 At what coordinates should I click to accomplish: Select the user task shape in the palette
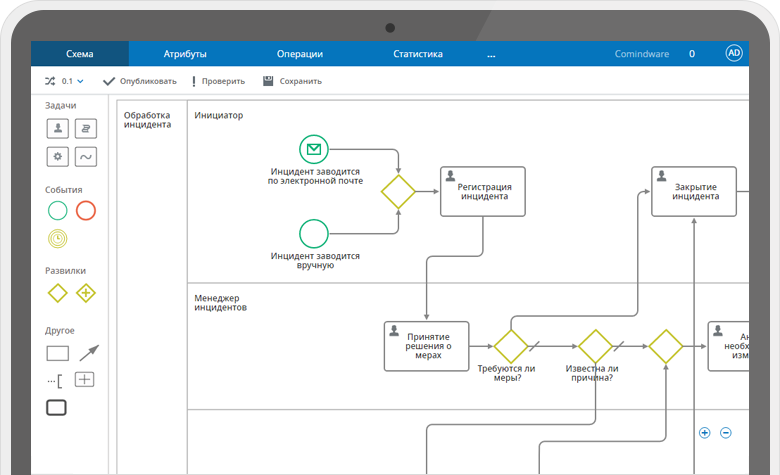click(58, 128)
